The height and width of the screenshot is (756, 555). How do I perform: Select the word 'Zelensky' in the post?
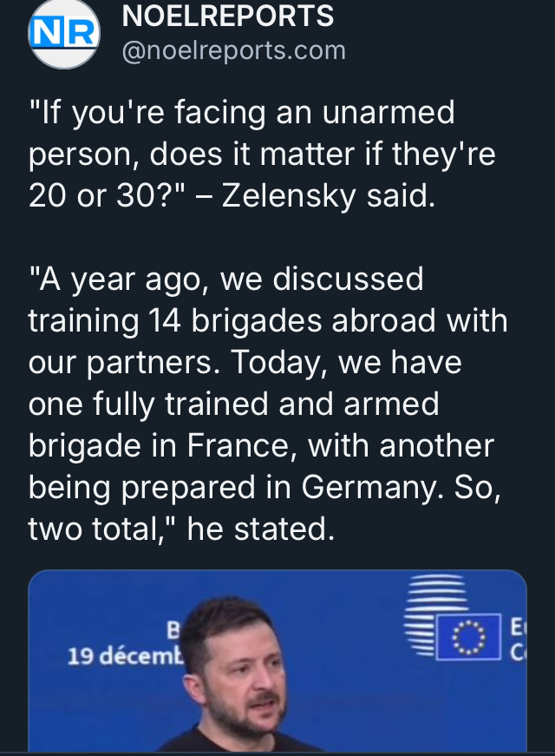289,196
